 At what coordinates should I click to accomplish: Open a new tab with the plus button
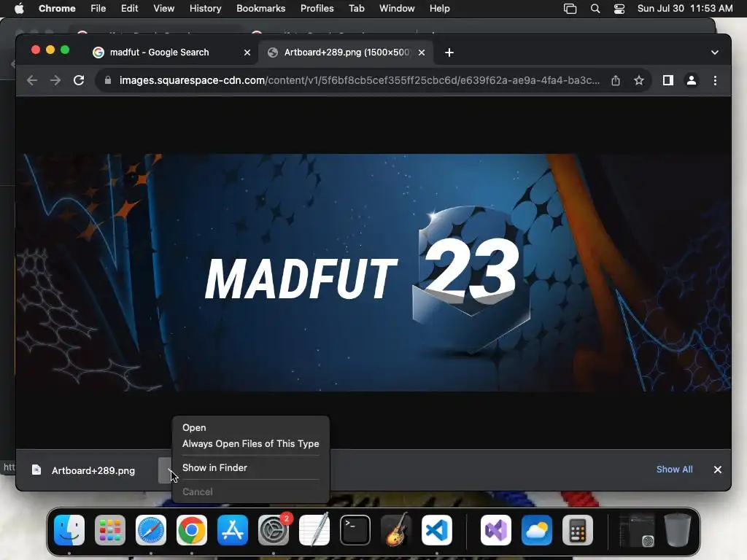[x=449, y=52]
